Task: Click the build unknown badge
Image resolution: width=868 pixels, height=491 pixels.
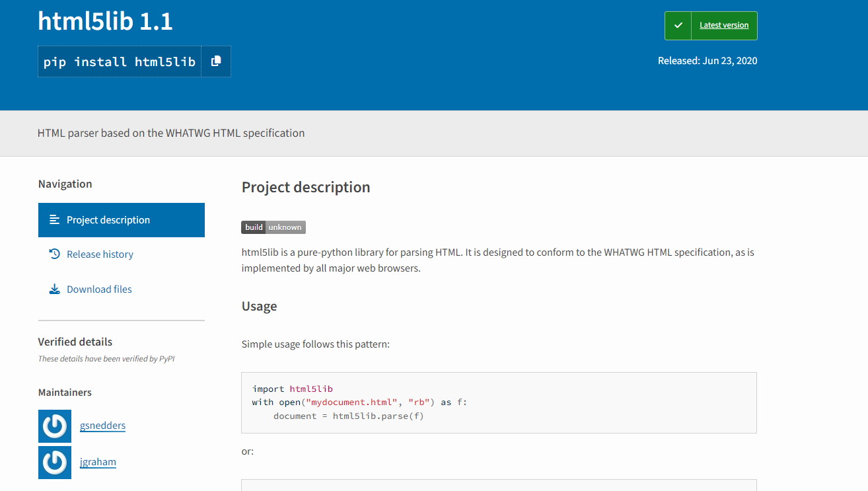Action: coord(273,227)
